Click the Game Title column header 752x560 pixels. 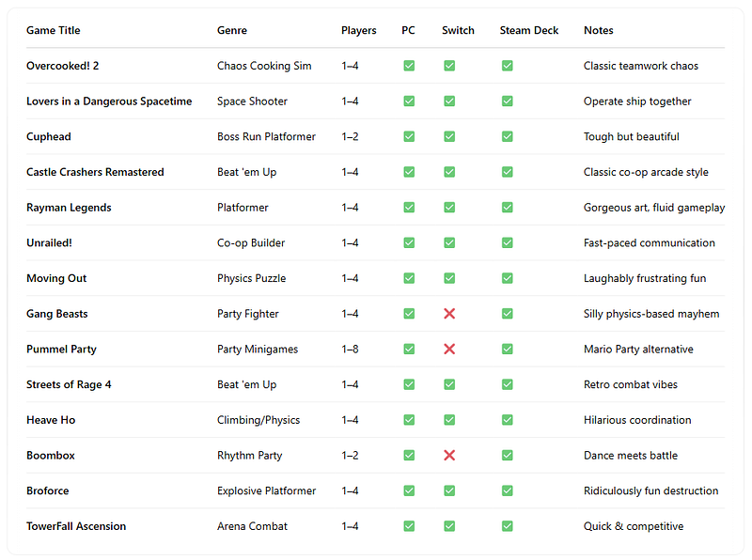pyautogui.click(x=54, y=30)
